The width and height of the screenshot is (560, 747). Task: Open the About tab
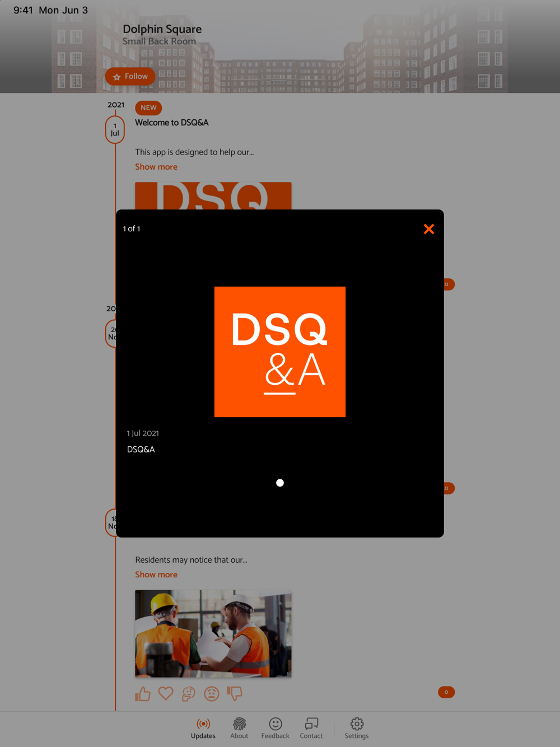pos(239,729)
